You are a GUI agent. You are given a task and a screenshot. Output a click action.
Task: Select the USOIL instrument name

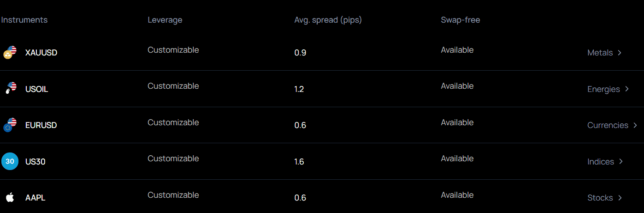coord(36,89)
